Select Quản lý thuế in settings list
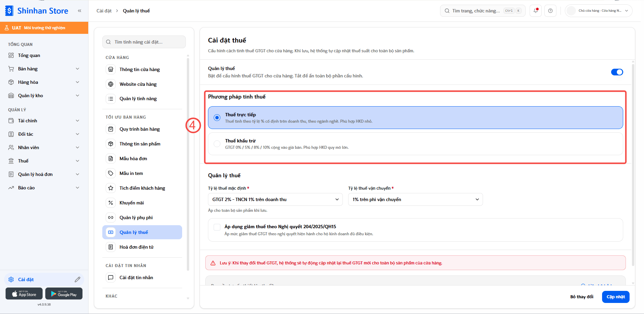Viewport: 644px width, 314px height. [142, 232]
